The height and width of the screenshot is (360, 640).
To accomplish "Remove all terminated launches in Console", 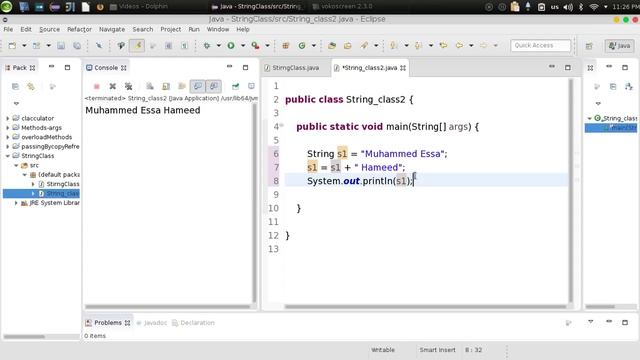I will click(129, 86).
